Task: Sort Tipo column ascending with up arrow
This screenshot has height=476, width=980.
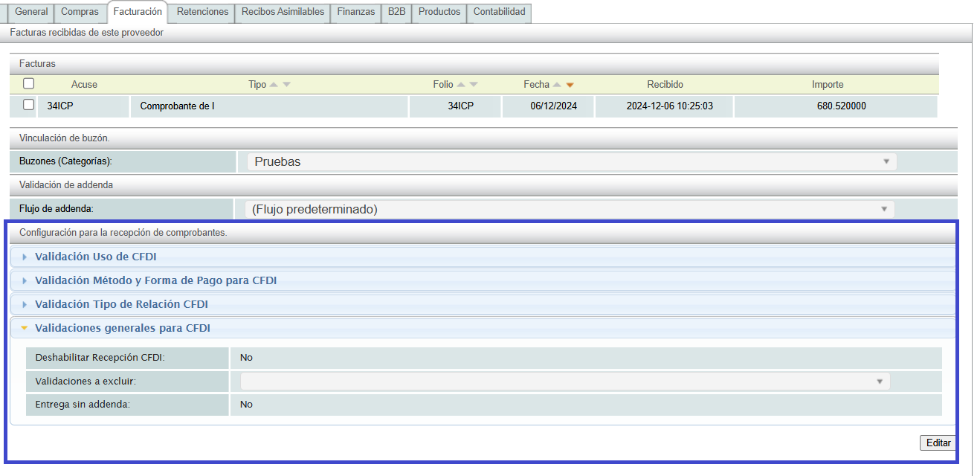Action: point(274,85)
